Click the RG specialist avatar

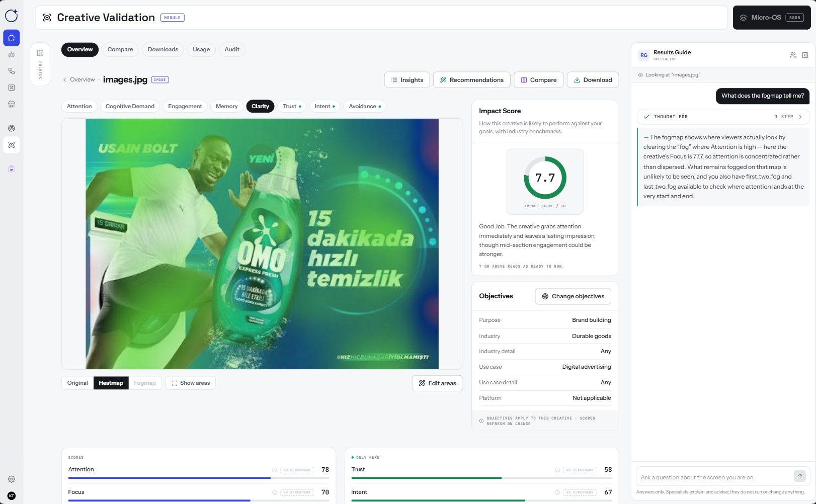(x=644, y=55)
